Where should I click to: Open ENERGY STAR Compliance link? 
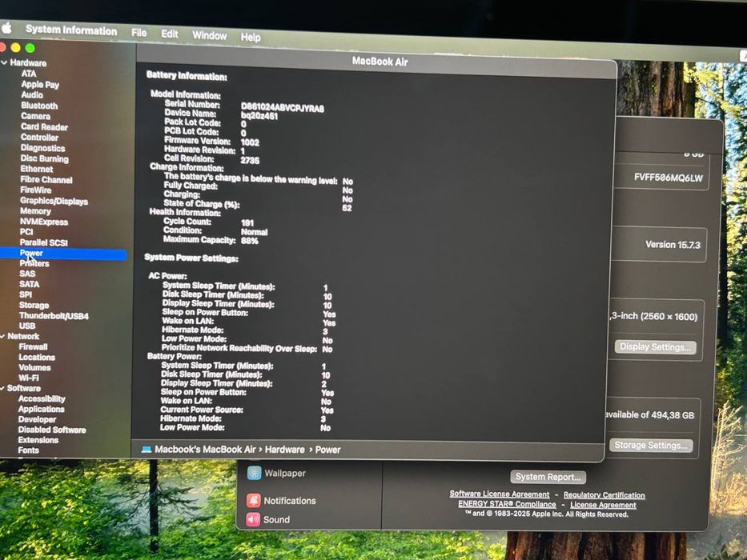[x=507, y=504]
